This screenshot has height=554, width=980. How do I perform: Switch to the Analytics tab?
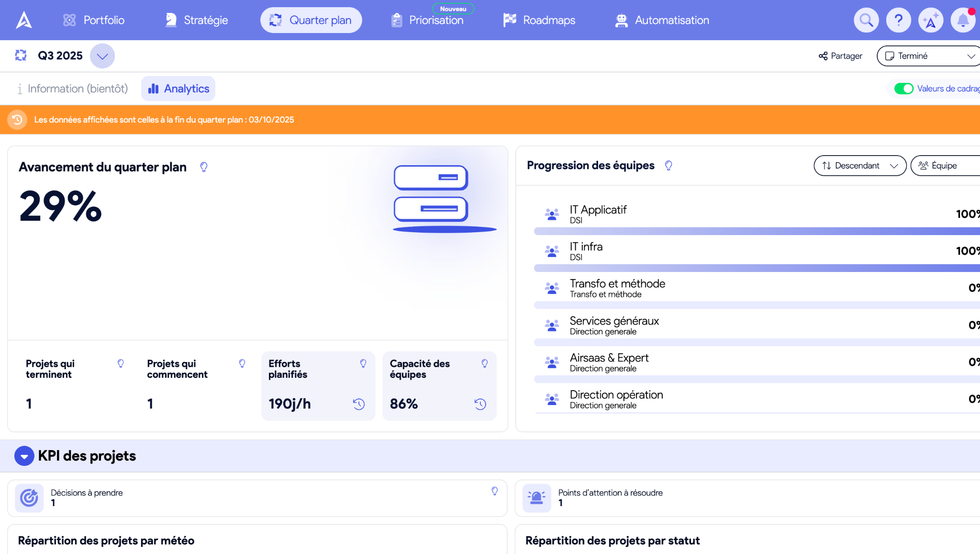[x=178, y=89]
